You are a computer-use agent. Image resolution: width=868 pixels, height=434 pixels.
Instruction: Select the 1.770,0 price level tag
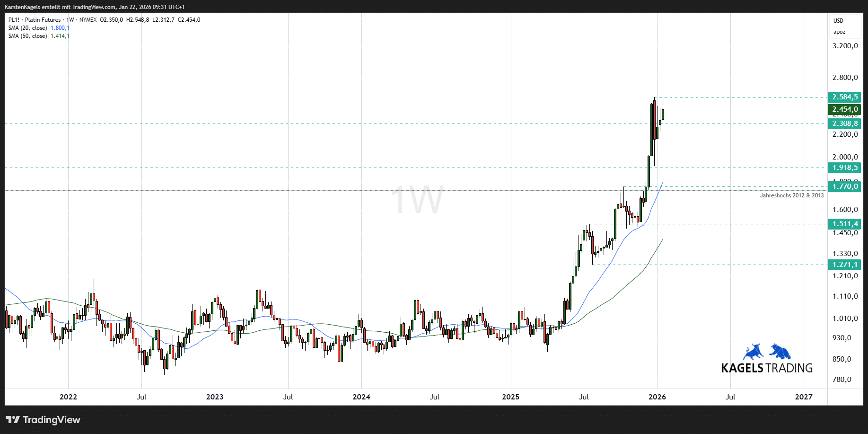(844, 186)
